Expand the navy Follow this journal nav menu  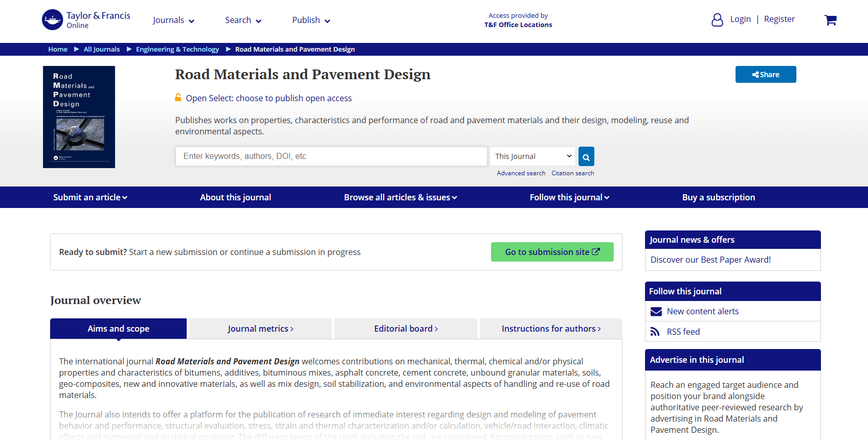(569, 197)
